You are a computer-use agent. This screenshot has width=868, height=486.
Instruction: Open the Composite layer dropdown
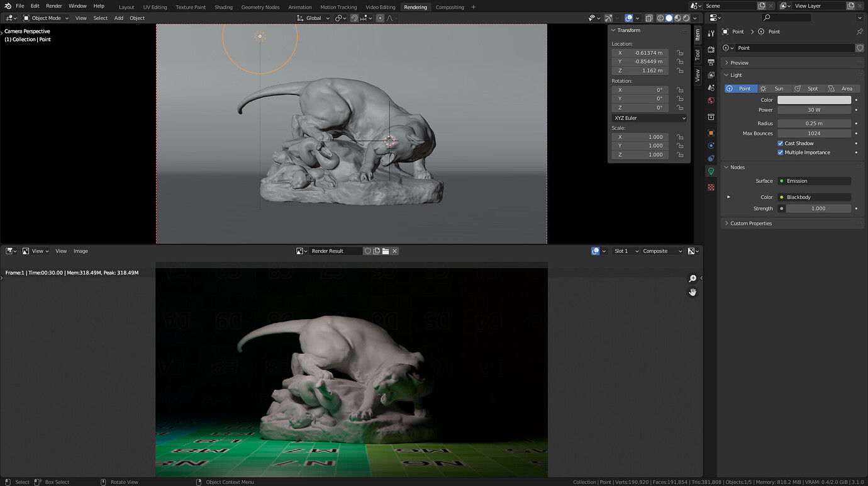click(662, 251)
